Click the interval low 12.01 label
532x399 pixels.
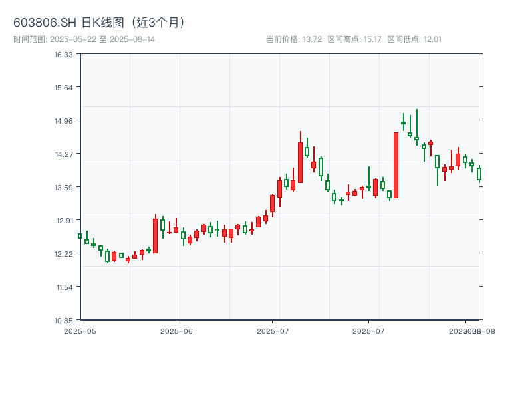[414, 39]
